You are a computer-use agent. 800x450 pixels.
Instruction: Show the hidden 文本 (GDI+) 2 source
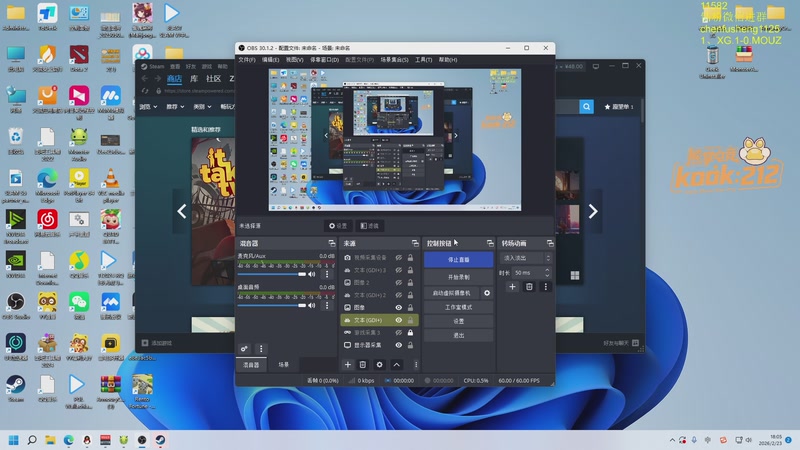[398, 295]
